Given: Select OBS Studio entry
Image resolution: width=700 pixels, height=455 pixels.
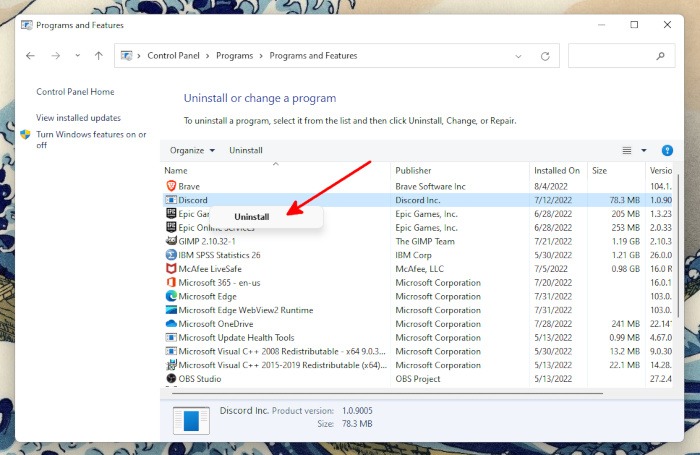Looking at the screenshot, I should (x=200, y=379).
